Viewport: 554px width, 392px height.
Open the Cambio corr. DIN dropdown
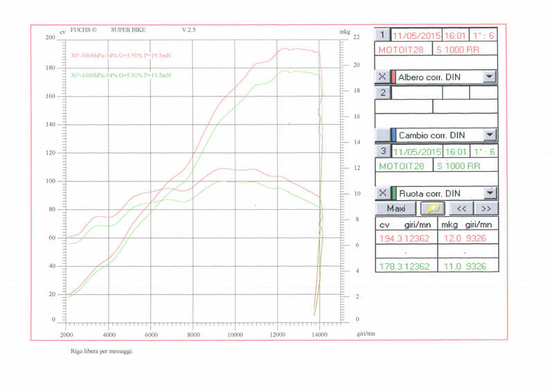490,135
